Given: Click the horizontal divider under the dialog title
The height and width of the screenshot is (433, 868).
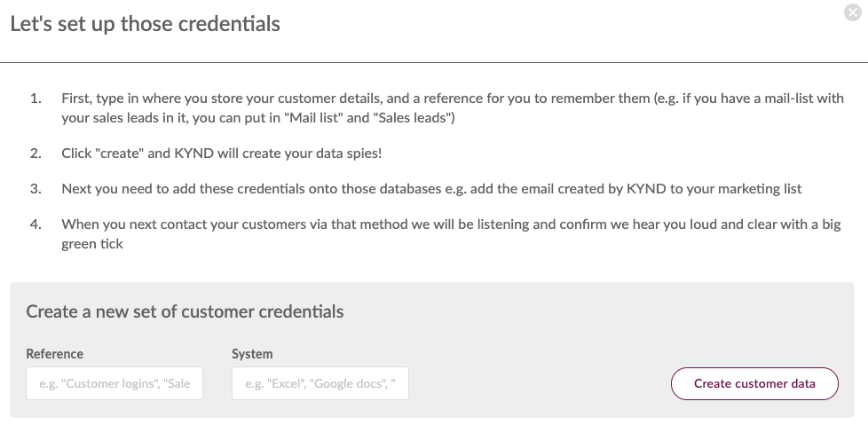Looking at the screenshot, I should click(x=434, y=62).
